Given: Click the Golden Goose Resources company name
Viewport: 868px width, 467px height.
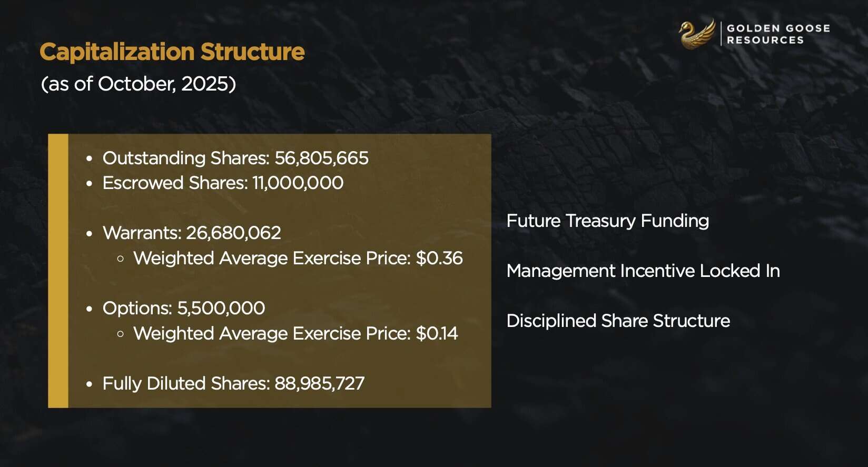Looking at the screenshot, I should (x=778, y=34).
